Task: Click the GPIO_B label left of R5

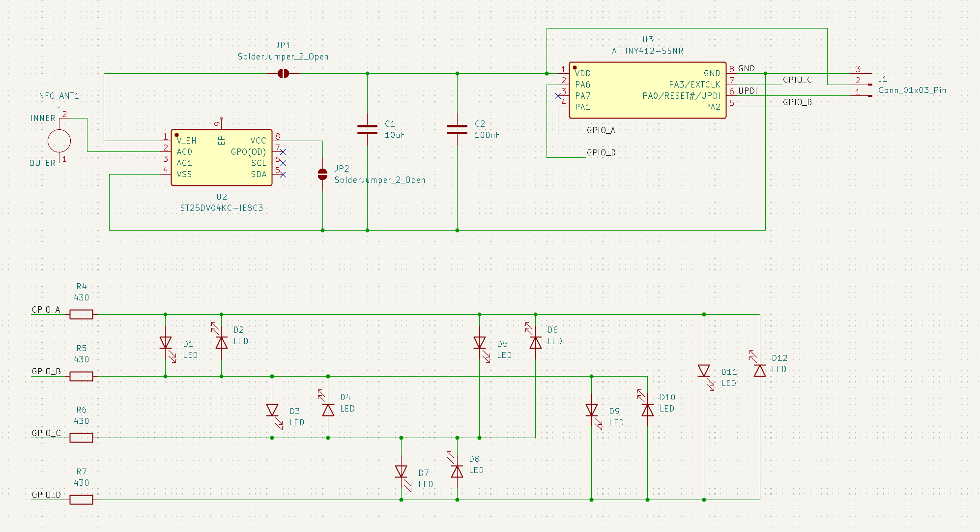Action: [x=46, y=371]
